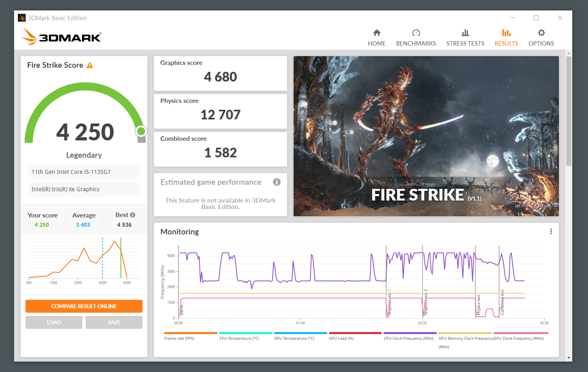Image resolution: width=588 pixels, height=372 pixels.
Task: Click the scrollbar down arrow
Action: [x=569, y=358]
